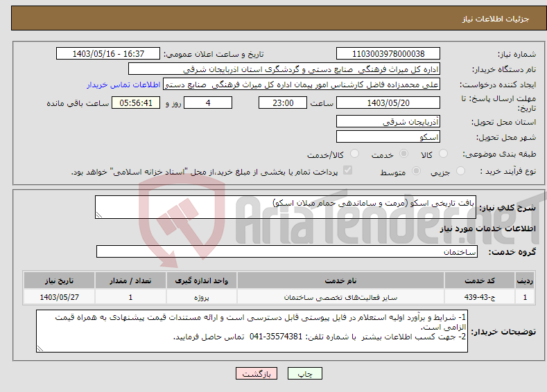Click the کد خدمت column header
This screenshot has height=392, width=547.
[480, 280]
